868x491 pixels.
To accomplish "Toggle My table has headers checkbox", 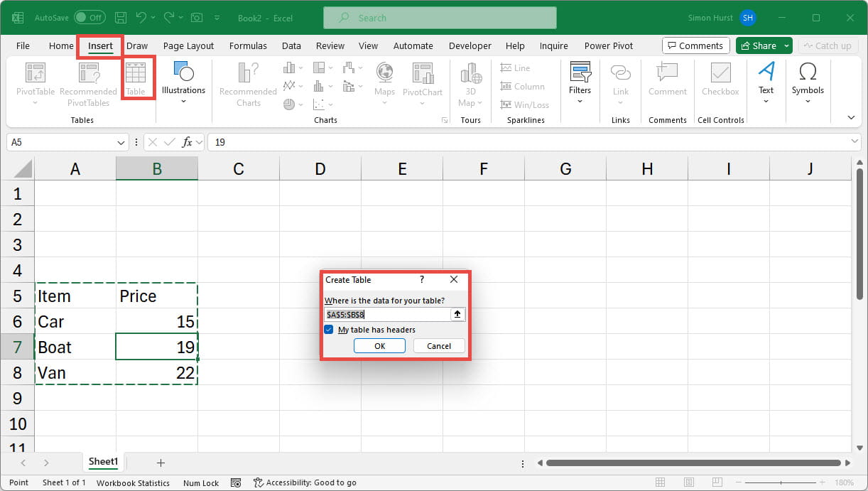I will 329,330.
